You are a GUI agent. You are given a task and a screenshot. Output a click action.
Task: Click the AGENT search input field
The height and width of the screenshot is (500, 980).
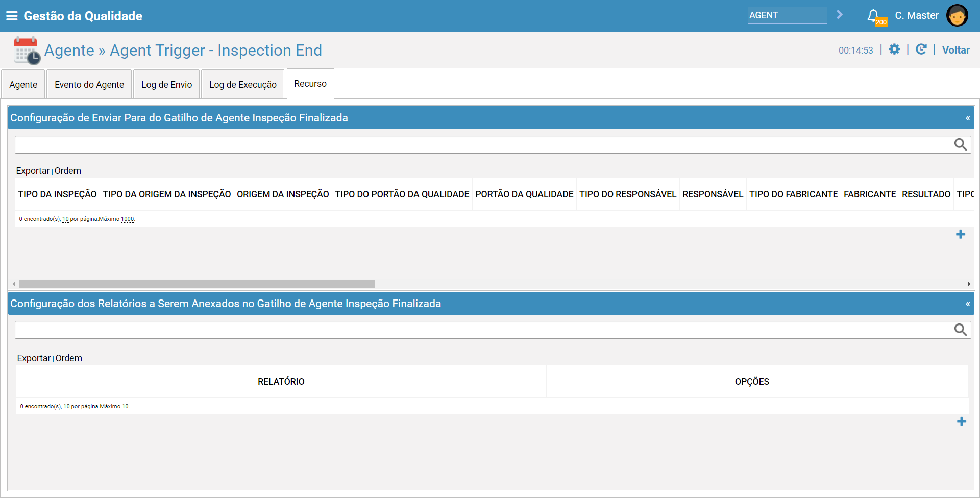[x=788, y=15]
